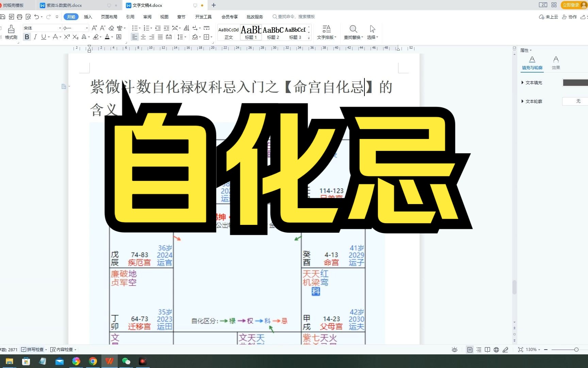Image resolution: width=588 pixels, height=368 pixels.
Task: Open eye-protection mode icon in status bar
Action: tap(454, 350)
